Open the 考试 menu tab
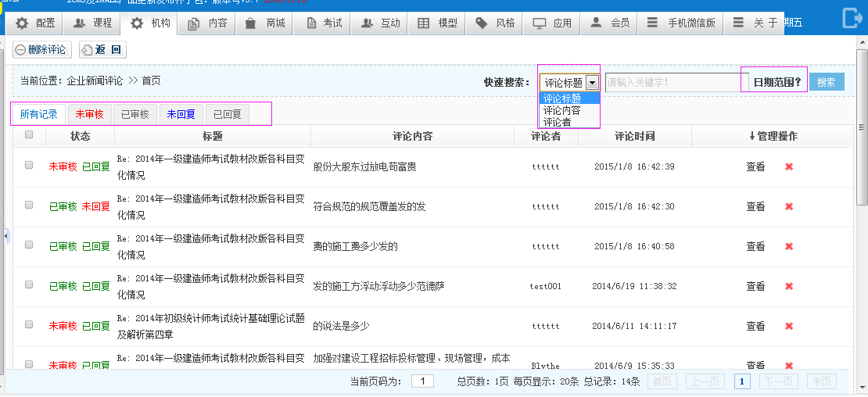 coord(325,23)
